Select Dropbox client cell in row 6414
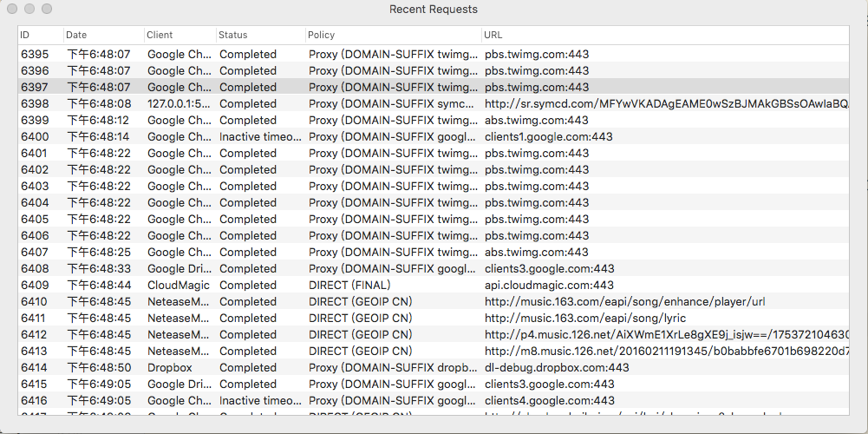Image resolution: width=868 pixels, height=434 pixels. tap(169, 367)
